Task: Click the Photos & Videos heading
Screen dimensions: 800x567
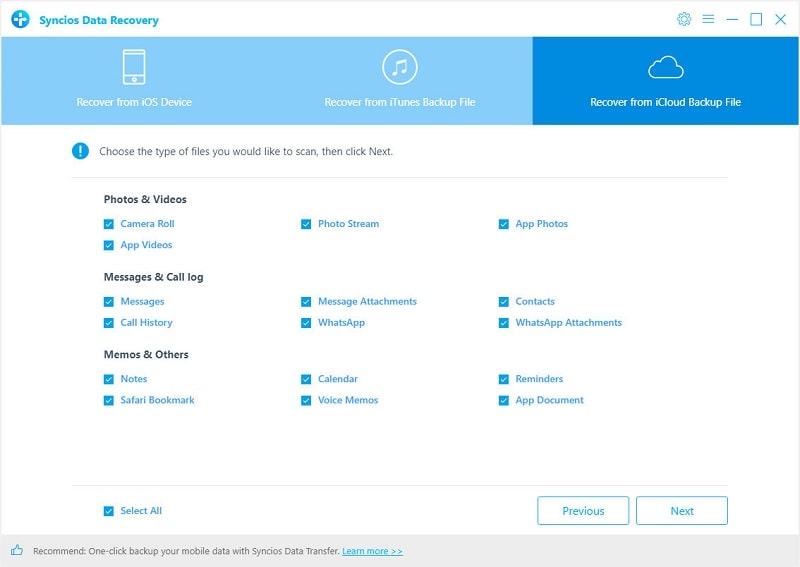Action: [x=145, y=199]
